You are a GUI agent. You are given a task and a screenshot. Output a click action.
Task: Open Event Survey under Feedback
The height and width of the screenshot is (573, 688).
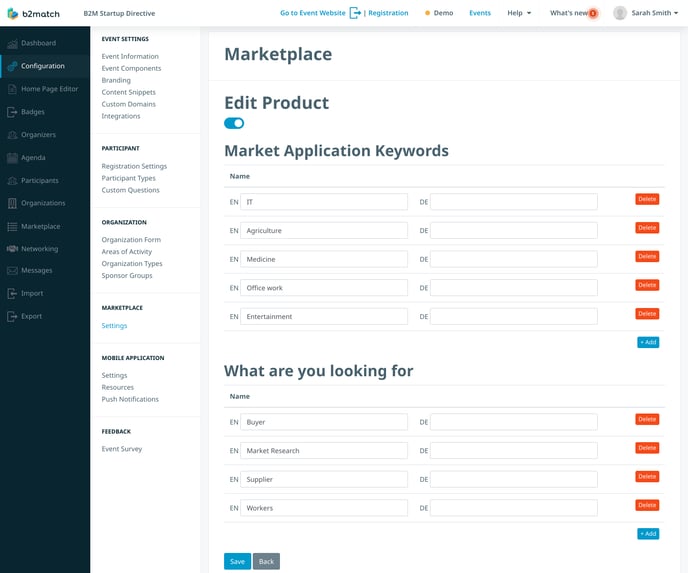(122, 449)
